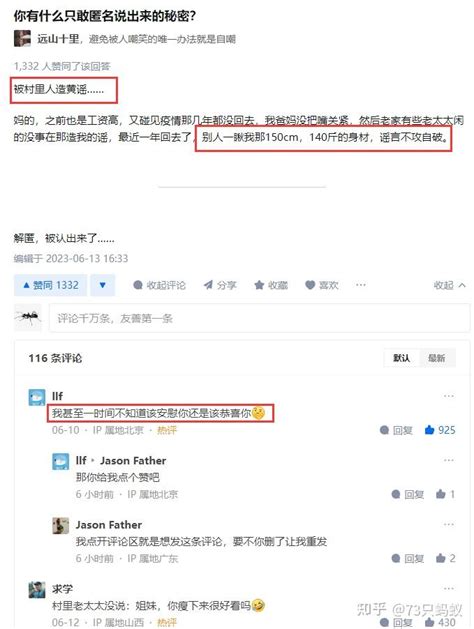Viewport: 474px width, 629px height.
Task: Open more actions ellipsis in answer toolbar
Action: (x=361, y=285)
